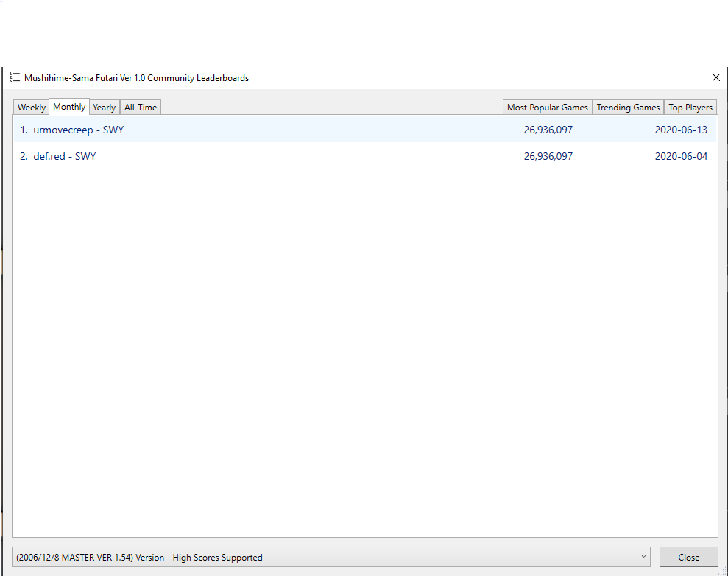Viewport: 728px width, 576px height.
Task: Open the Most Popular Games tab
Action: pyautogui.click(x=548, y=108)
